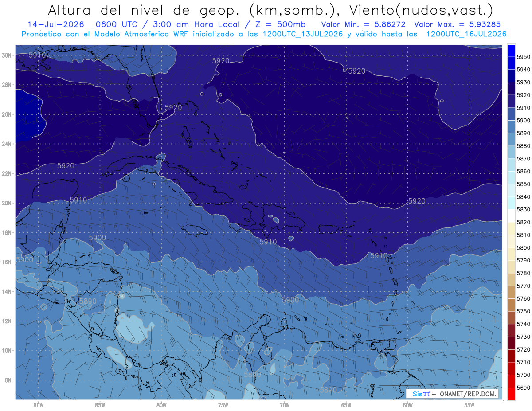Click the '12N' latitude axis label
The width and height of the screenshot is (532, 411).
(7, 321)
